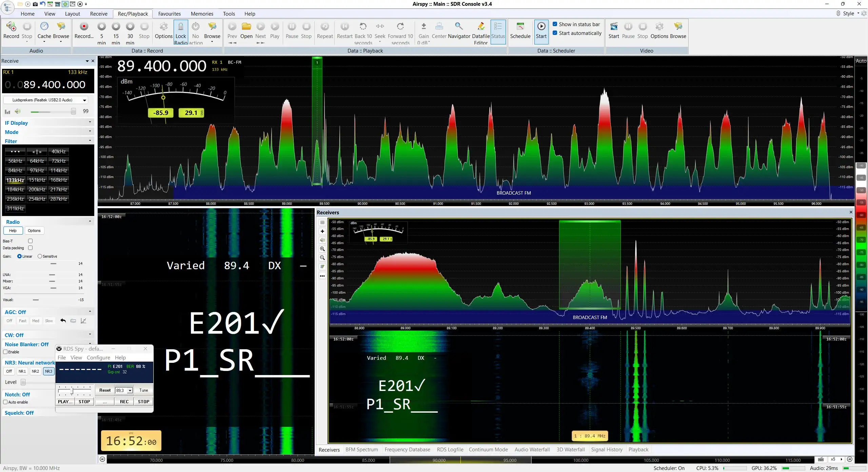The width and height of the screenshot is (868, 472).
Task: Click plus icon in Receivers panel
Action: point(322,231)
